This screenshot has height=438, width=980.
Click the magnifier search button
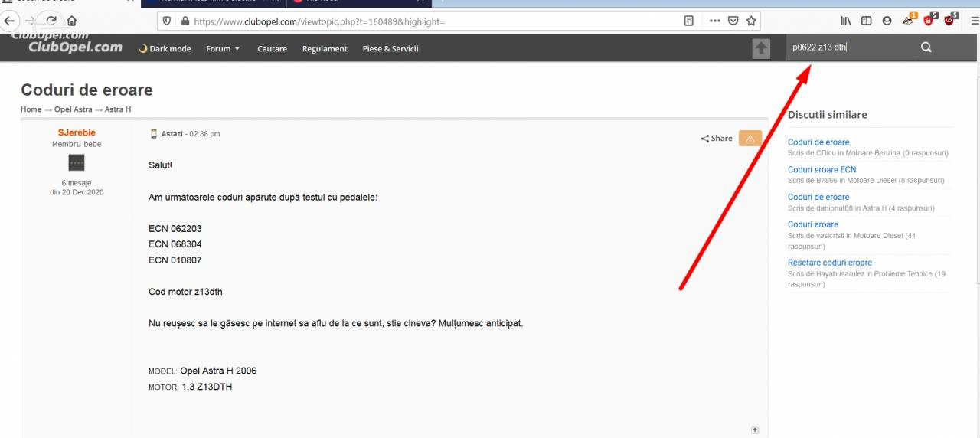[926, 47]
